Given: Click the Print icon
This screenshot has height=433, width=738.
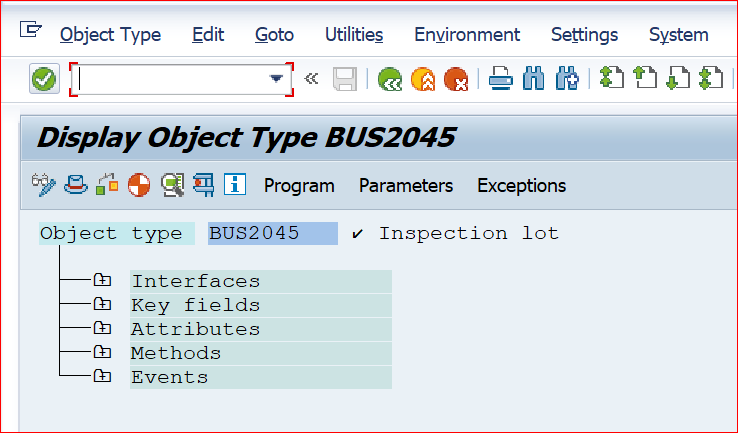Looking at the screenshot, I should point(500,79).
